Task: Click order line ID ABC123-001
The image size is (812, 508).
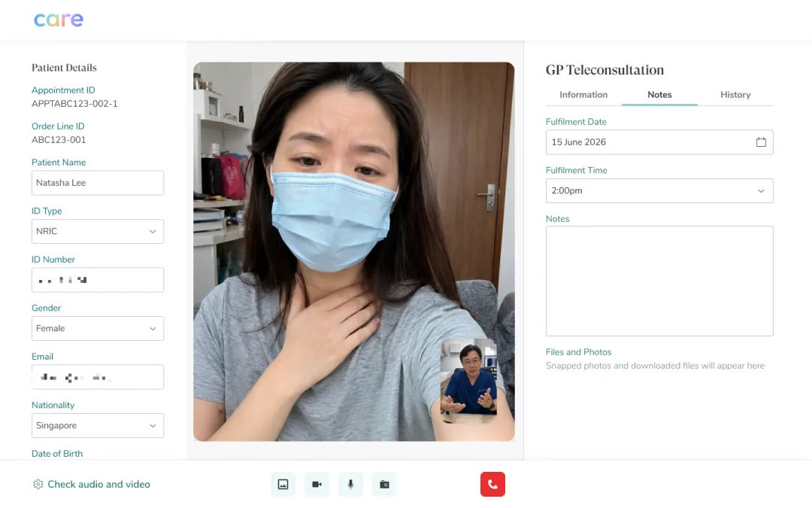Action: tap(59, 140)
